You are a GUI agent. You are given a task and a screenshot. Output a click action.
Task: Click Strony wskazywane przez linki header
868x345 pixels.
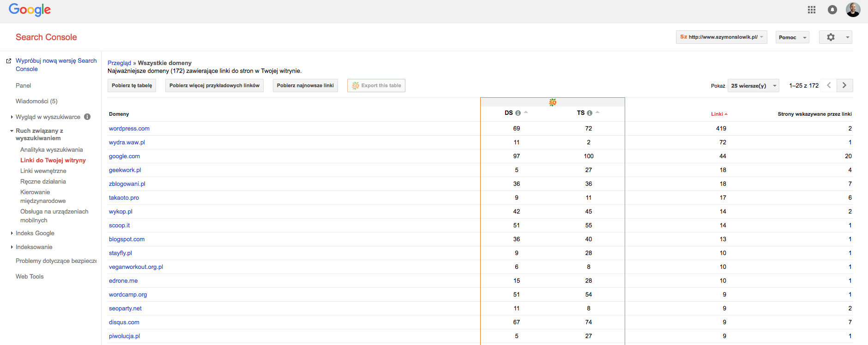(x=814, y=114)
